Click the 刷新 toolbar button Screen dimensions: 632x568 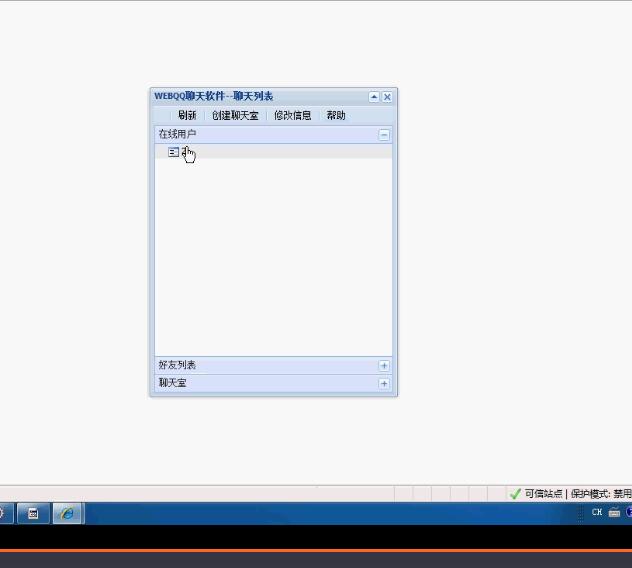[187, 115]
